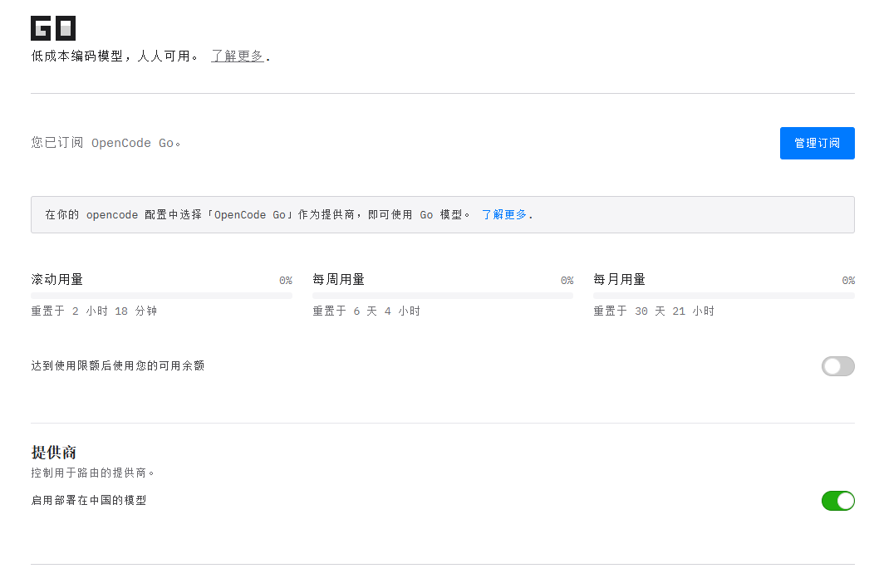Open the blue 了解更多 link in the info box

click(x=504, y=214)
